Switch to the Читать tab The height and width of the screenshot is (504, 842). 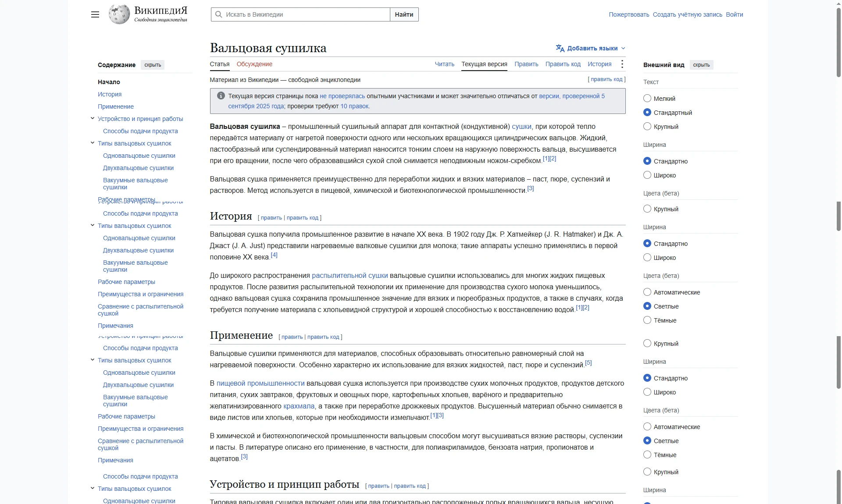[x=444, y=64]
